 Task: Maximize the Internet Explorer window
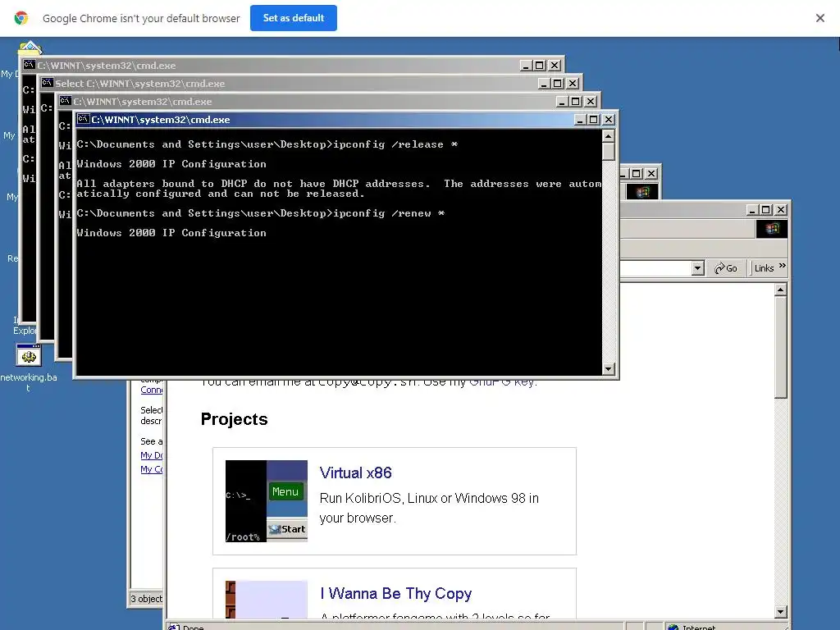pos(766,209)
